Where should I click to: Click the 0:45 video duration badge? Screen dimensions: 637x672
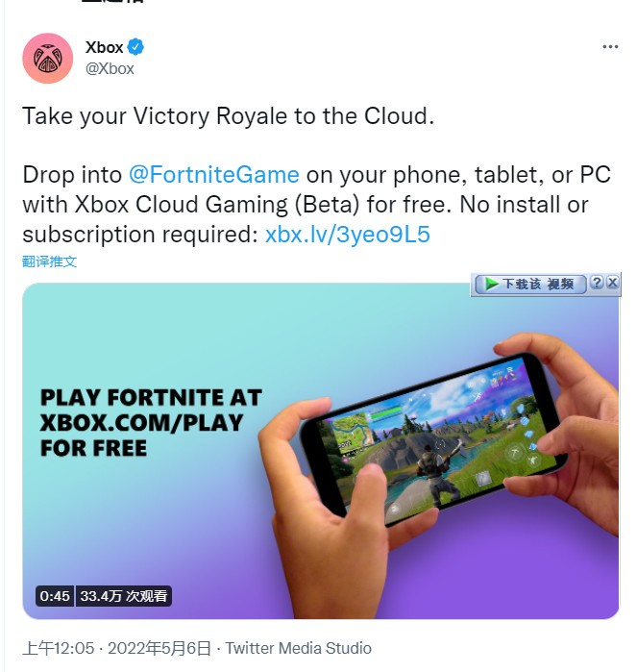pos(55,596)
